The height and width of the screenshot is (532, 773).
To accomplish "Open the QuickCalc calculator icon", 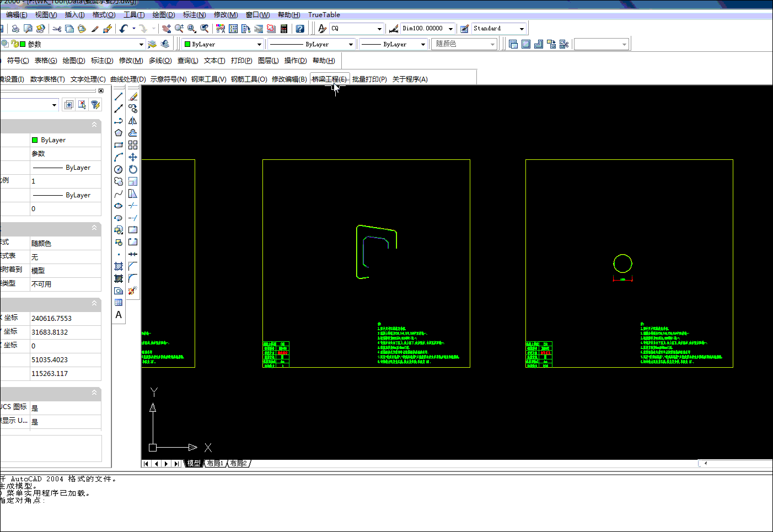I will click(x=284, y=29).
